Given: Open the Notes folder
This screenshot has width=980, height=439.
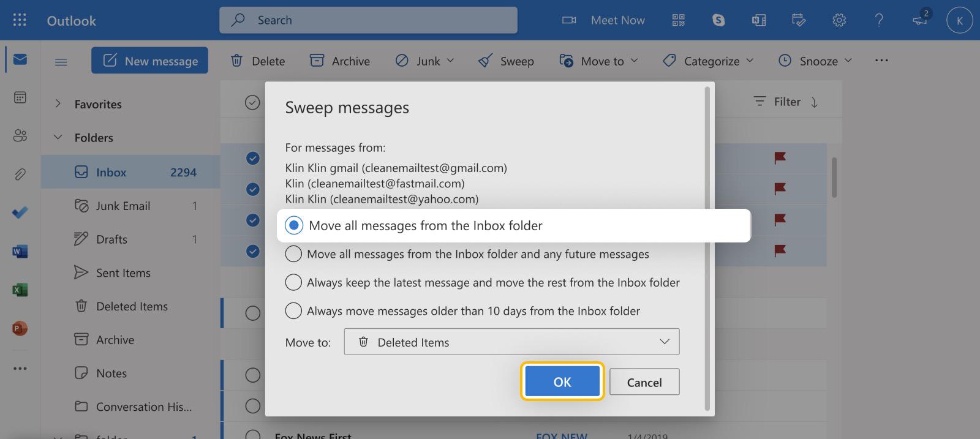Looking at the screenshot, I should [130, 373].
